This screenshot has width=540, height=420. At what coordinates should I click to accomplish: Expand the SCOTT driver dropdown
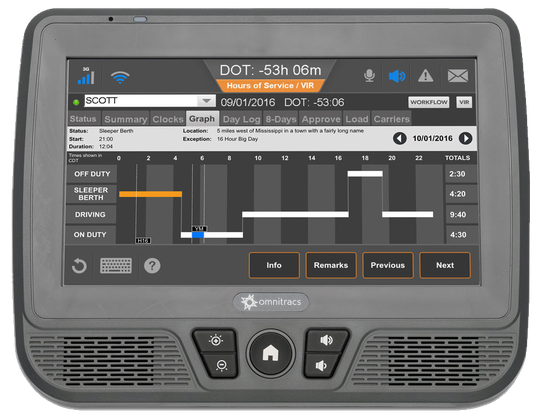tap(207, 101)
